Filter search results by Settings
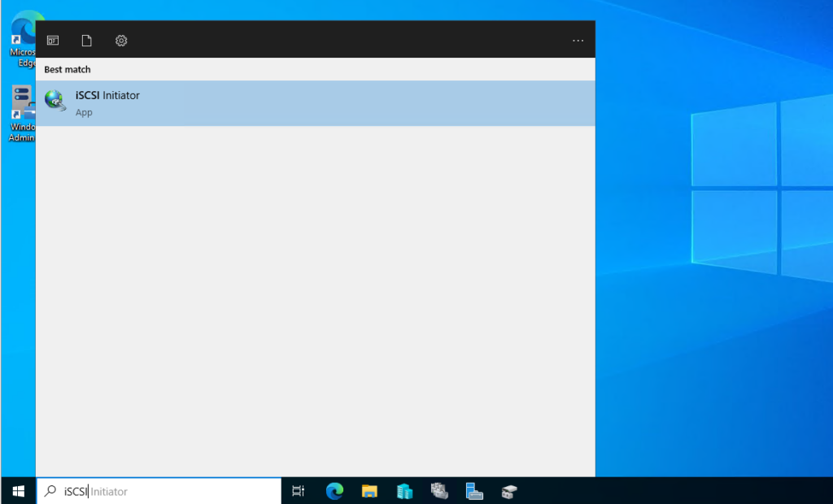The height and width of the screenshot is (504, 833). coord(121,41)
